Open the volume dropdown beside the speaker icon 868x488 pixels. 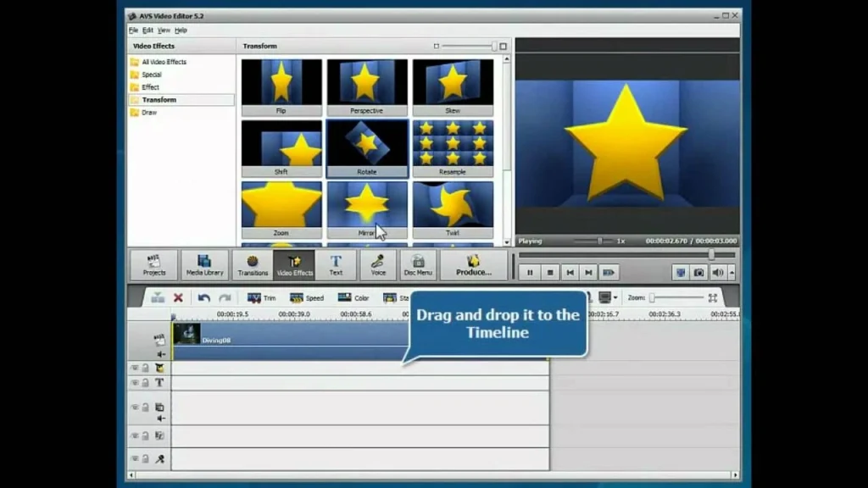[732, 272]
